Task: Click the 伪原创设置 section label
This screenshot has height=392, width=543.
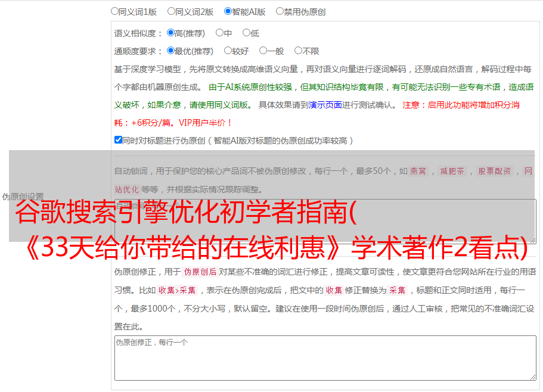Action: tap(23, 197)
